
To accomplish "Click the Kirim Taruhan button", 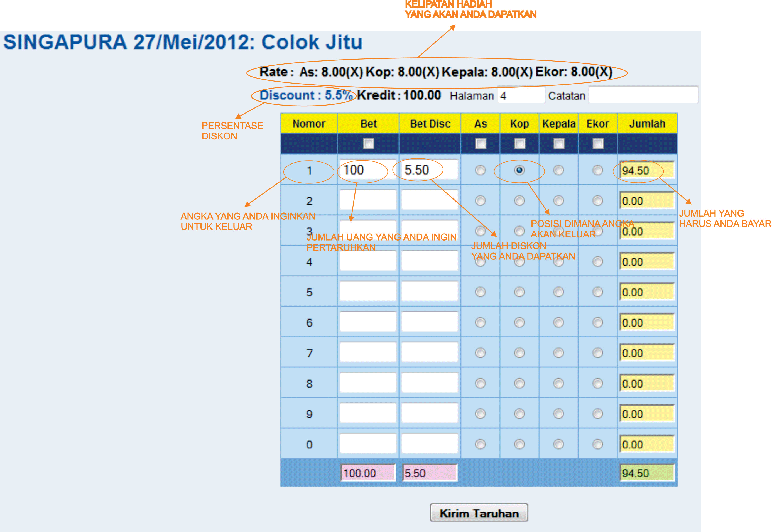I will [479, 513].
